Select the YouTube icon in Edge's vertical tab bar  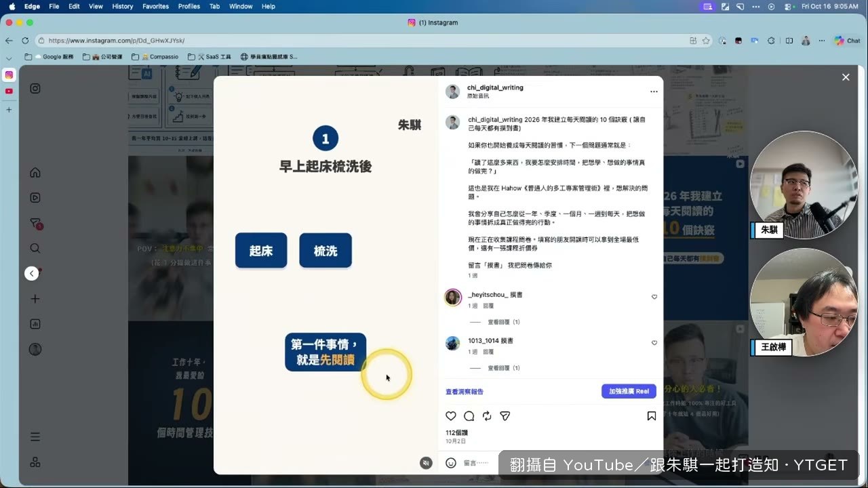pos(9,91)
